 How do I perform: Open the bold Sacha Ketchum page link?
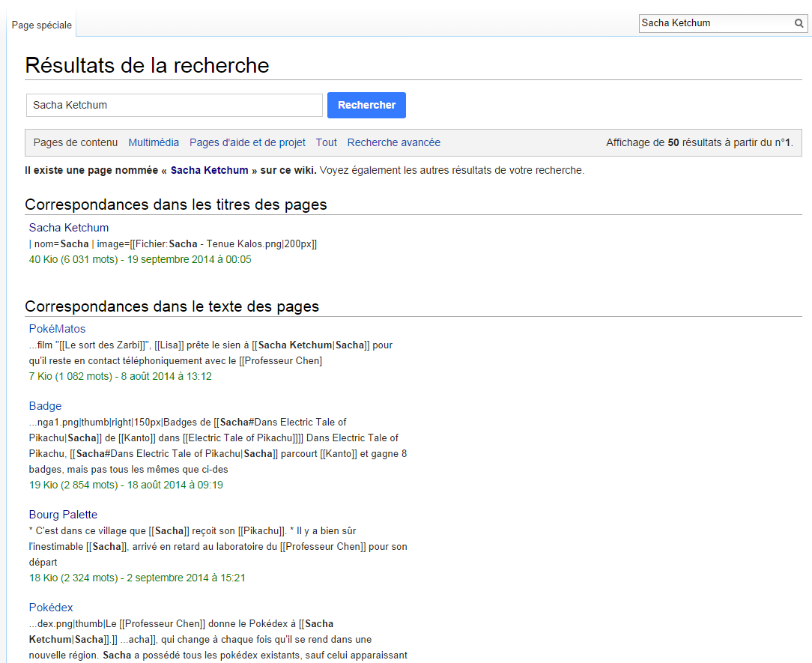pos(209,170)
